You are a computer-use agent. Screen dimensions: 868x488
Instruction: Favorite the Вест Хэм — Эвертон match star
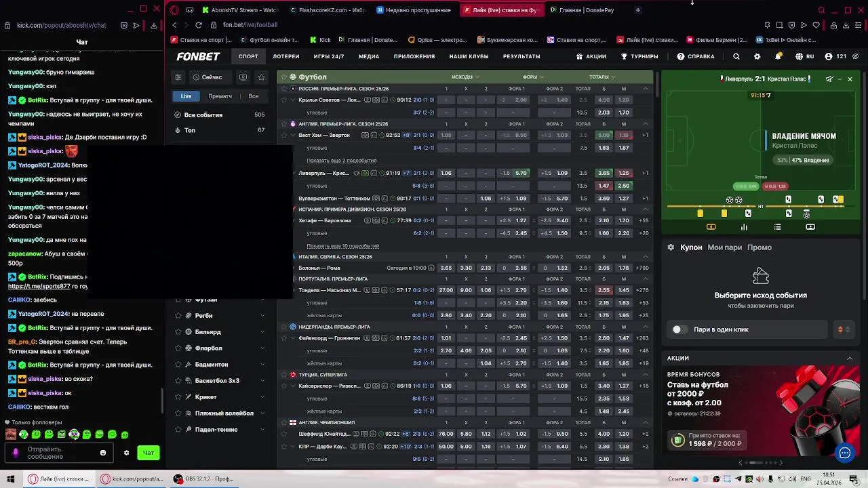tap(284, 135)
